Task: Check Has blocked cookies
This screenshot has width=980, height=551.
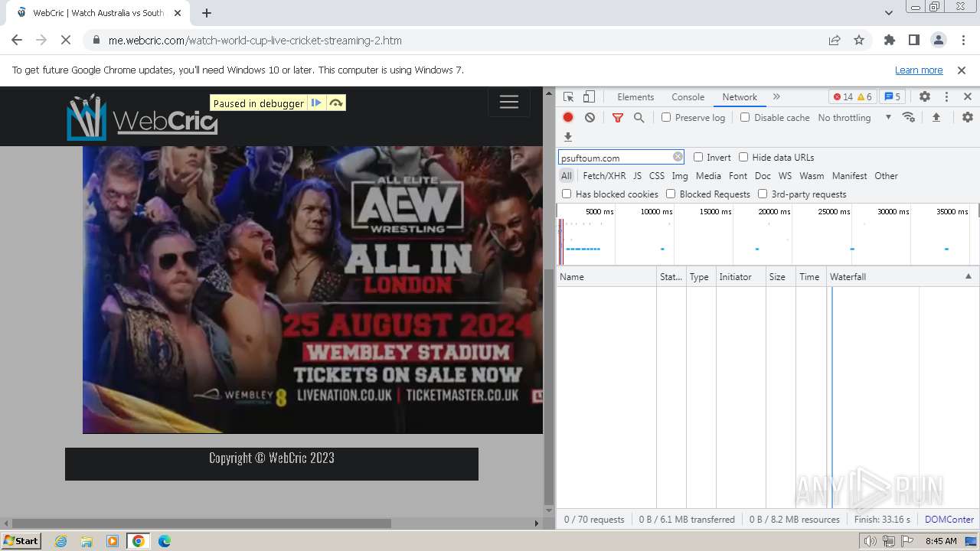Action: pyautogui.click(x=567, y=194)
